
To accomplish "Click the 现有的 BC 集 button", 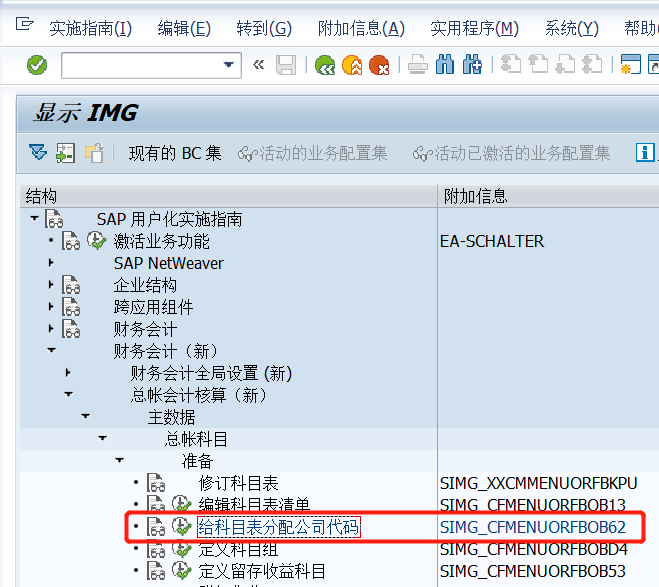I will click(175, 153).
